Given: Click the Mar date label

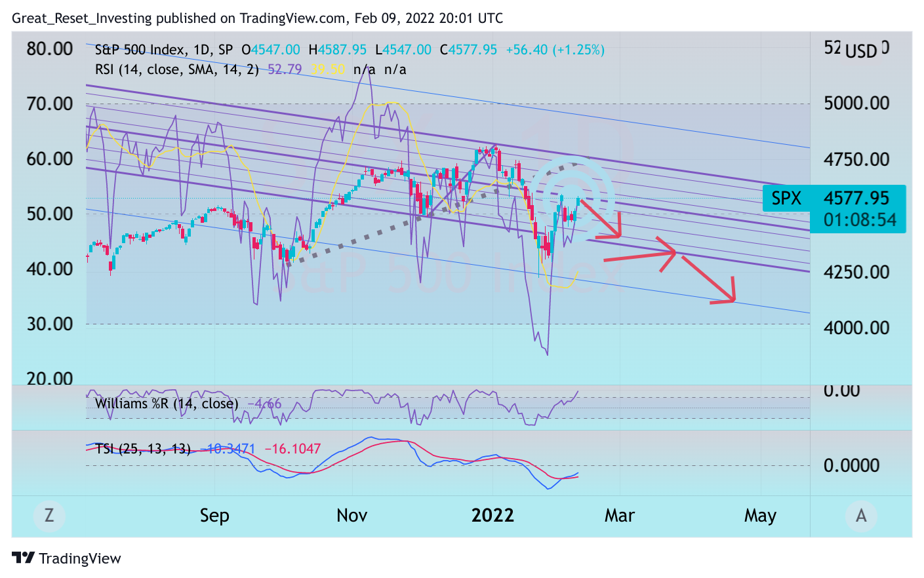Looking at the screenshot, I should pos(619,516).
